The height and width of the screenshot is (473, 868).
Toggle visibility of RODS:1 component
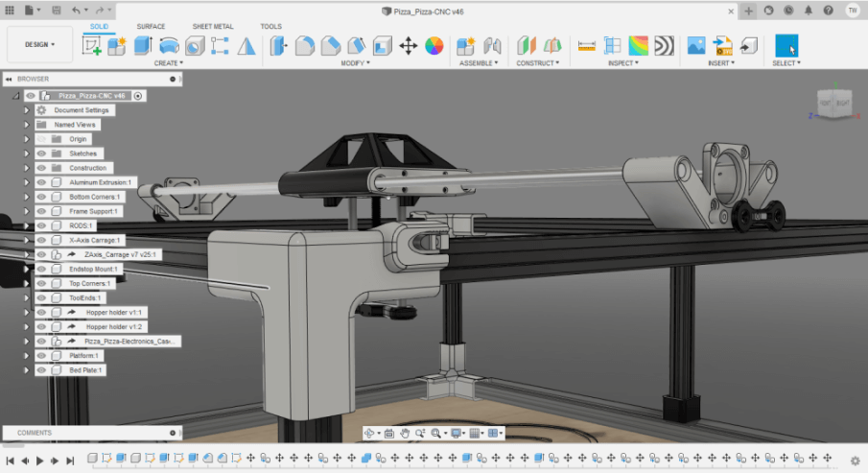41,225
